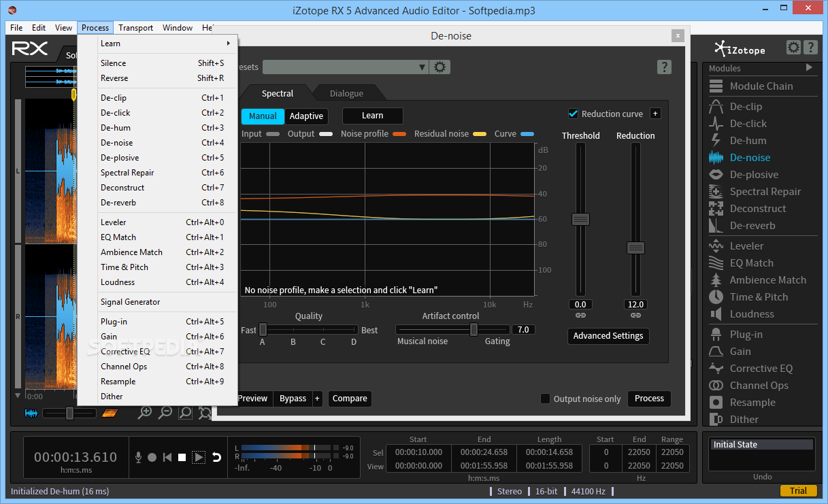Click the microphone input monitor icon

(x=138, y=458)
